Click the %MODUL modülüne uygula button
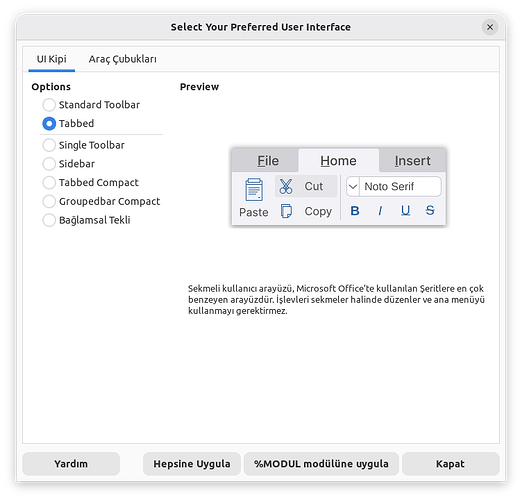This screenshot has width=522, height=500. 321,464
